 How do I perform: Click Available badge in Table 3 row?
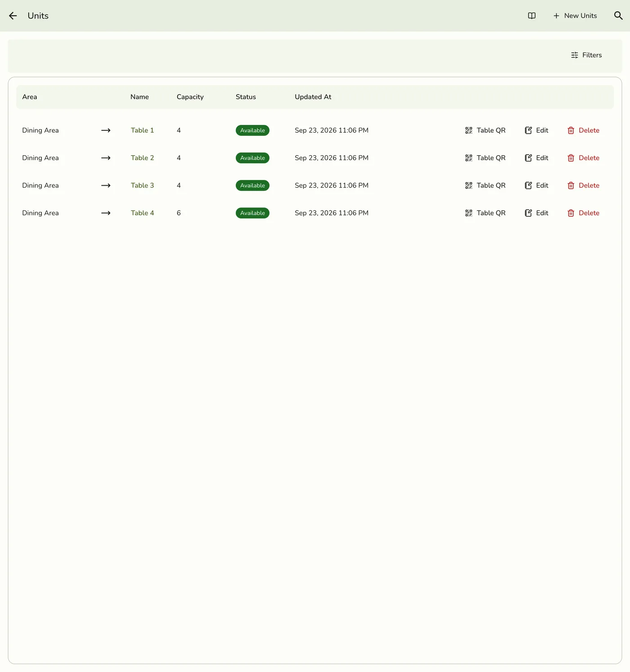coord(252,185)
